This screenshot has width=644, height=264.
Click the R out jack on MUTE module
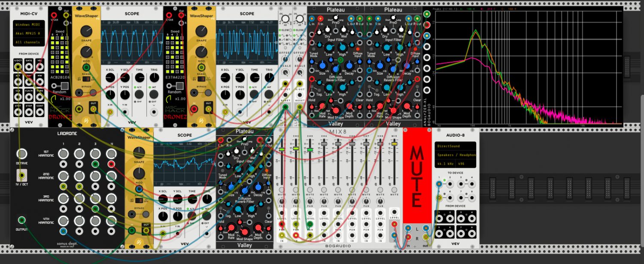[x=426, y=237]
